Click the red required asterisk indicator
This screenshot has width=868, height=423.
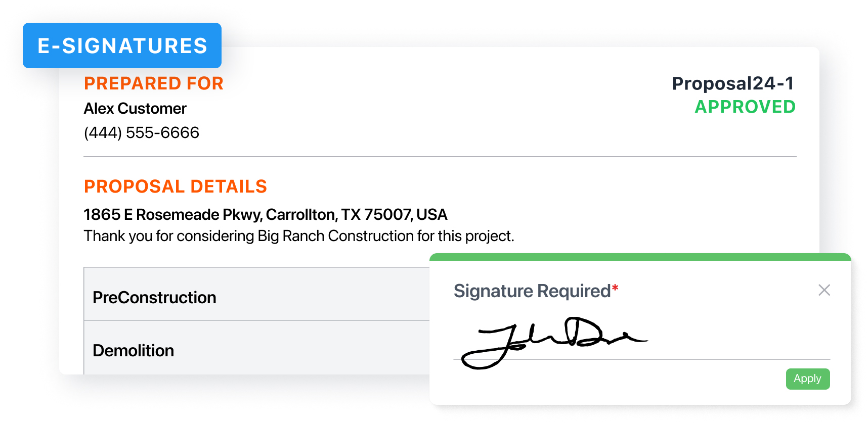coord(615,286)
